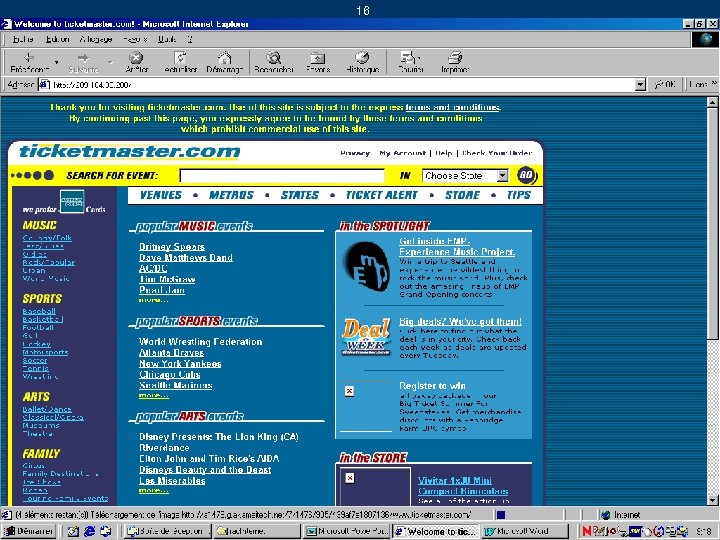720x540 pixels.
Task: Click the American Express card logo
Action: (73, 201)
